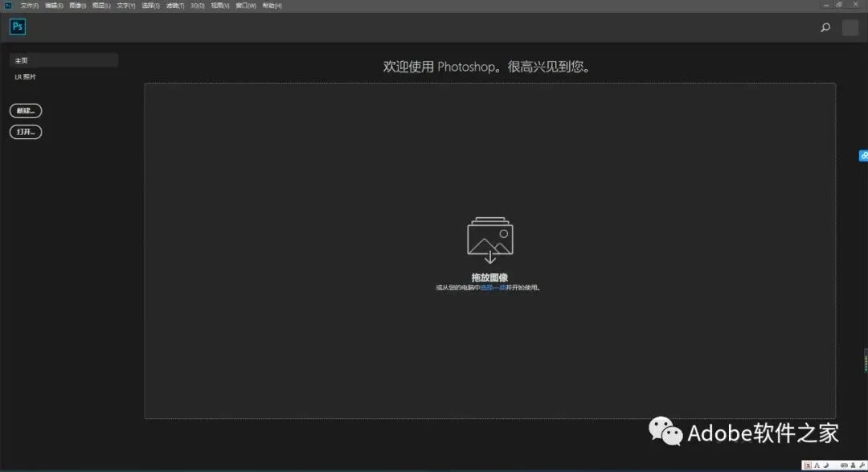Click the IME wrench settings icon
Image resolution: width=868 pixels, height=472 pixels.
pos(862,466)
